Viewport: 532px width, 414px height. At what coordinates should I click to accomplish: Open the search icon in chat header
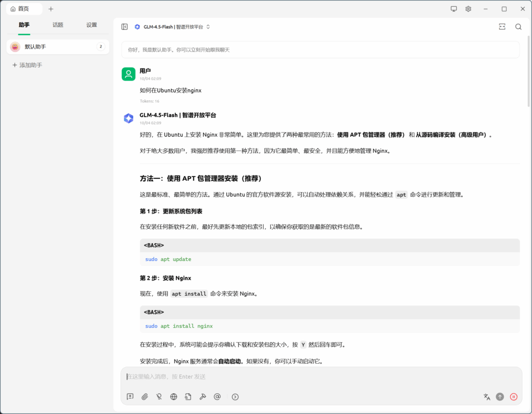pyautogui.click(x=518, y=27)
